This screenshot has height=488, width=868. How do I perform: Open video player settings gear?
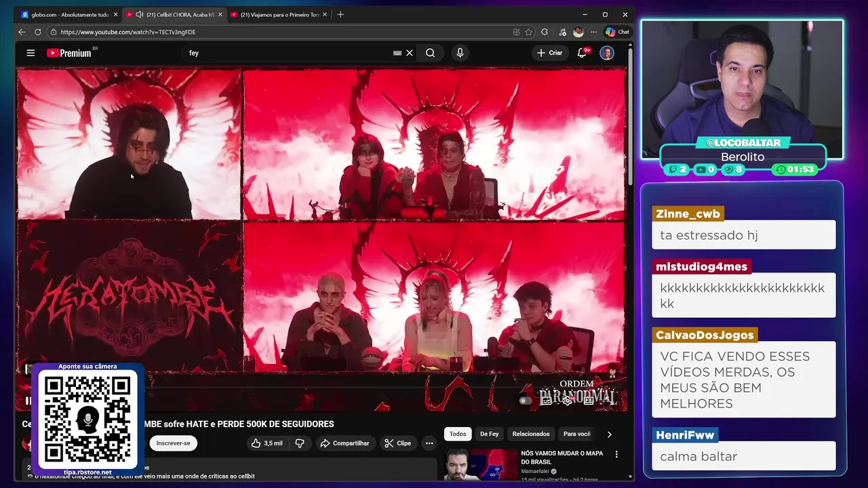568,401
